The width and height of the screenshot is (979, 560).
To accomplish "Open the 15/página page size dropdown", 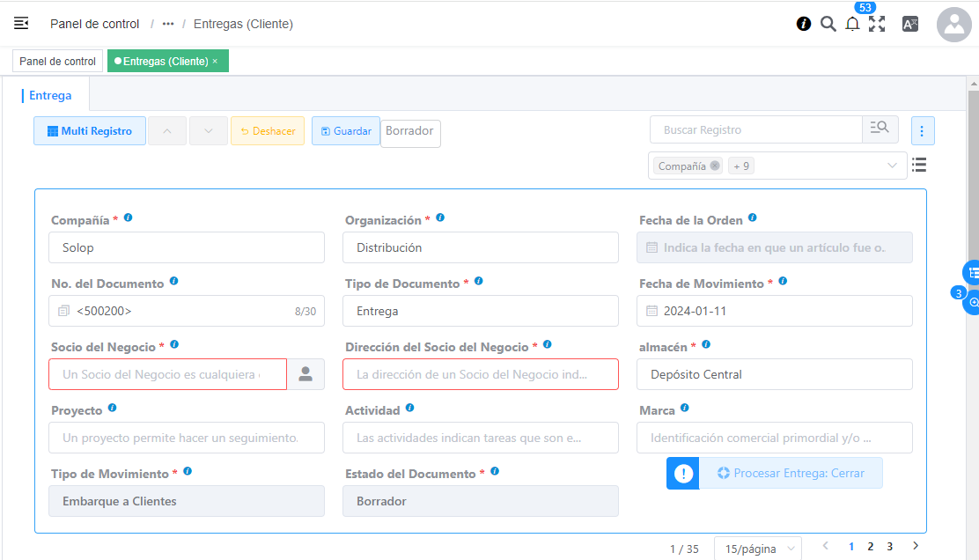I will (757, 549).
